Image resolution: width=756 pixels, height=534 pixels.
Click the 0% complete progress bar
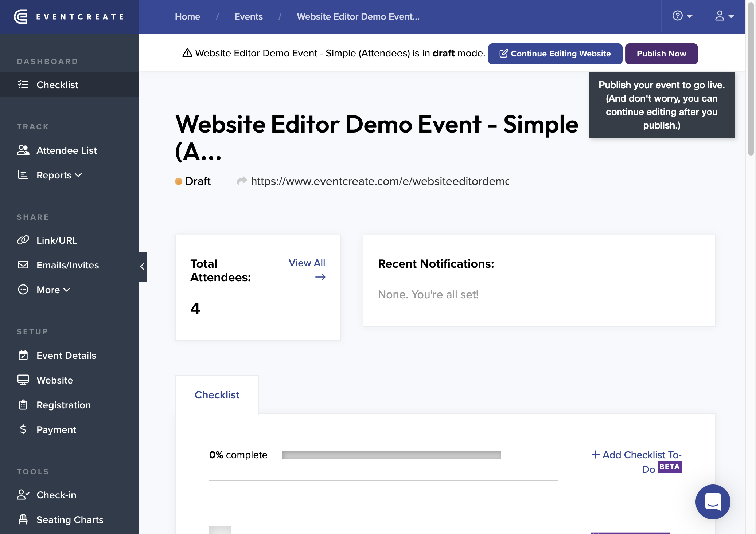[x=391, y=455]
